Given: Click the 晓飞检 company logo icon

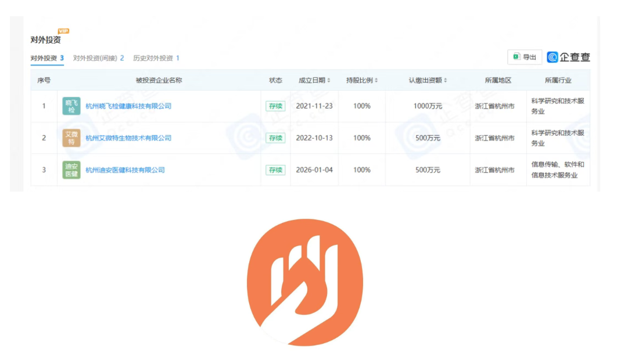Looking at the screenshot, I should tap(71, 106).
